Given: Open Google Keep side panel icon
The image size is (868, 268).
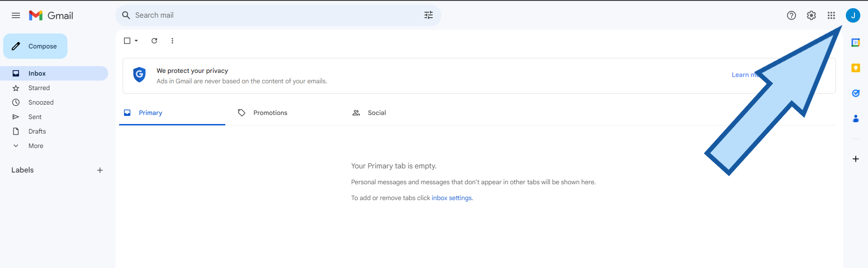Looking at the screenshot, I should pyautogui.click(x=855, y=68).
